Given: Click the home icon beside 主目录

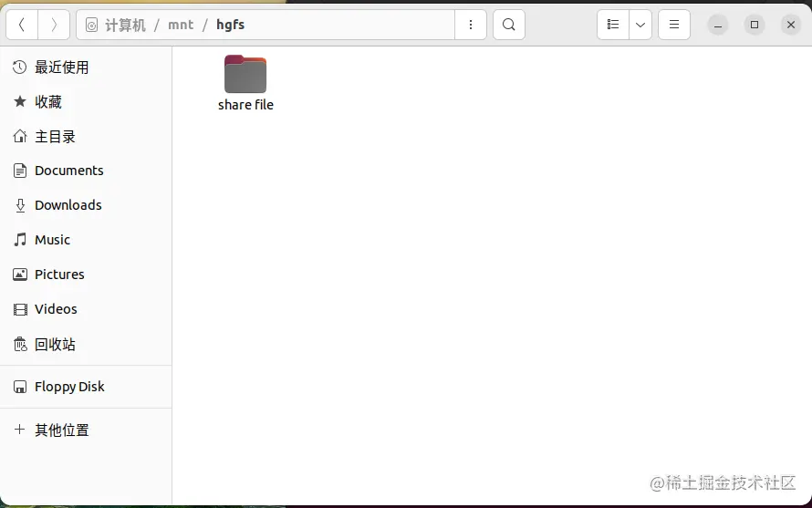Looking at the screenshot, I should pos(20,136).
